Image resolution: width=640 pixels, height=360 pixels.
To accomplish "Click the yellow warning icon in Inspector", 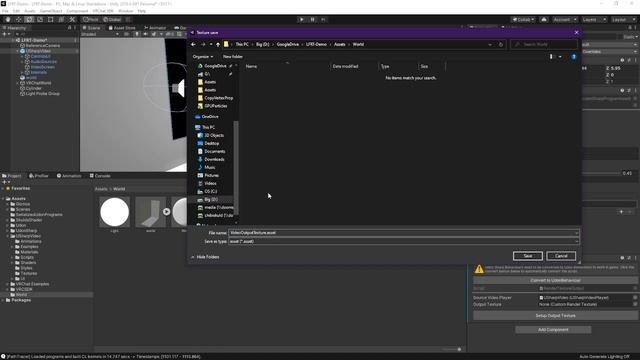I will tap(479, 269).
